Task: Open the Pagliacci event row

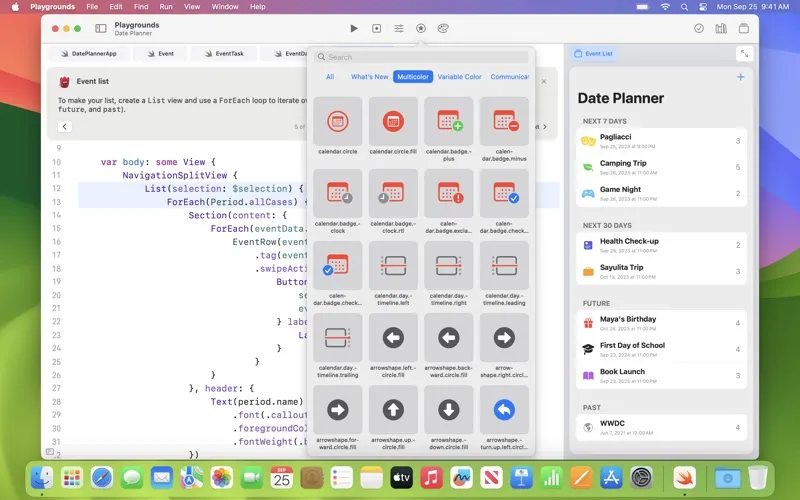Action: 661,141
